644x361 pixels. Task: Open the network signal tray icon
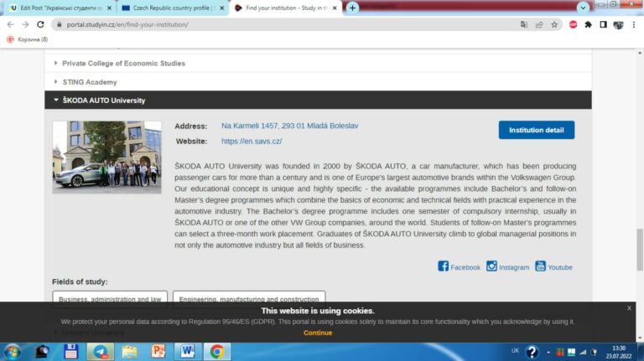pyautogui.click(x=583, y=352)
